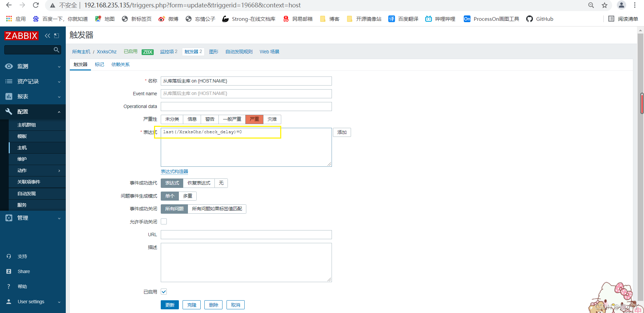
Task: Click the sidebar search magnifier icon
Action: click(x=56, y=50)
